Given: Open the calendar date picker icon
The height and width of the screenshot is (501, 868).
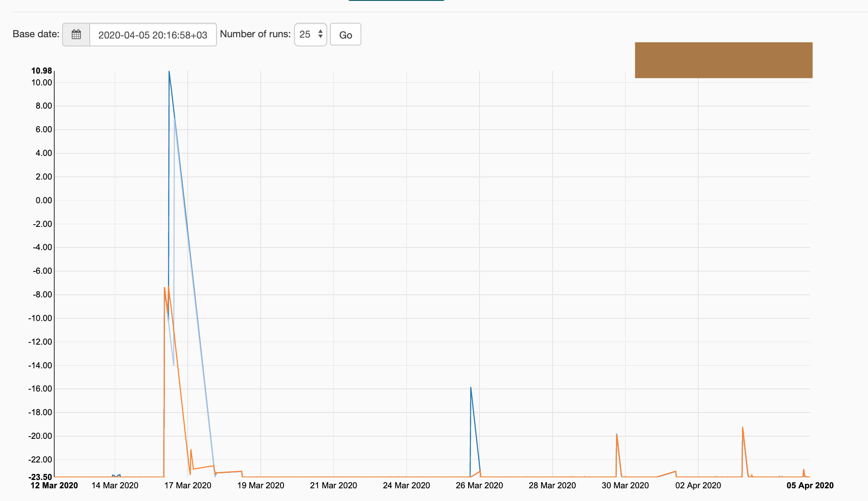Looking at the screenshot, I should 77,34.
